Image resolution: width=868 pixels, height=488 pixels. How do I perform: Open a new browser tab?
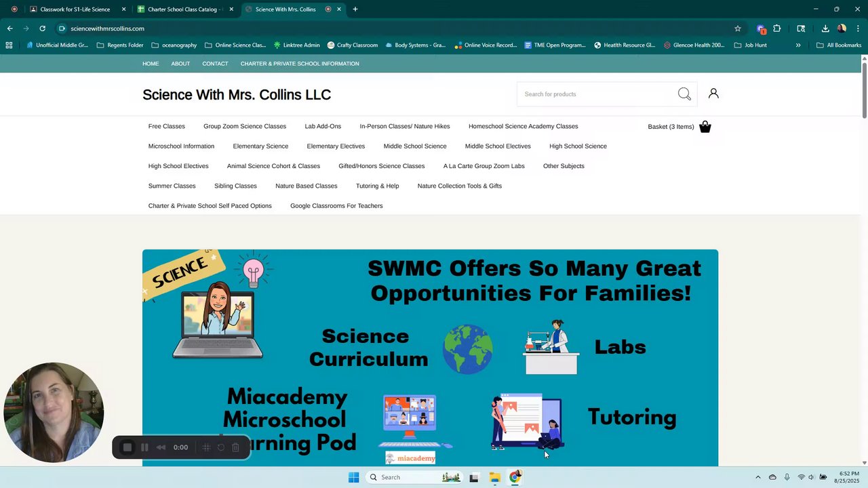pyautogui.click(x=355, y=9)
